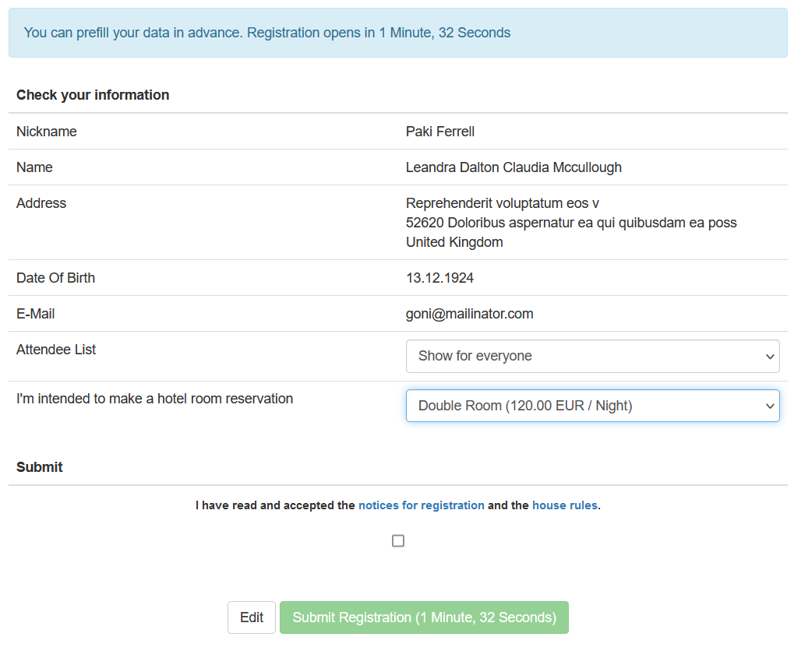The height and width of the screenshot is (672, 794).
Task: Click the e-mail goni@mailinator.com
Action: coord(469,314)
